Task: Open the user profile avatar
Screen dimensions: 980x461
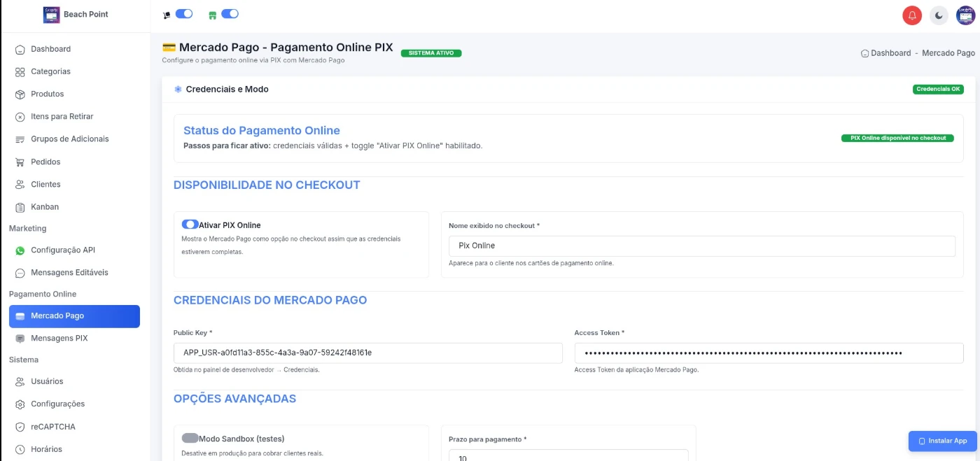Action: click(966, 15)
